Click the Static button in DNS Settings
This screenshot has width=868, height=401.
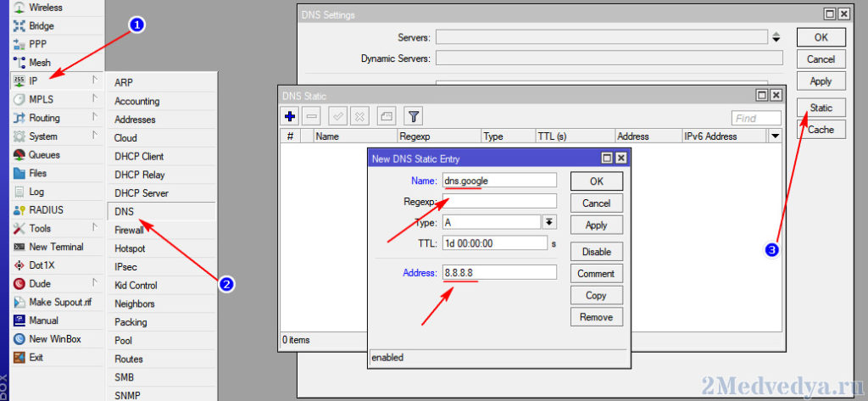pyautogui.click(x=821, y=108)
